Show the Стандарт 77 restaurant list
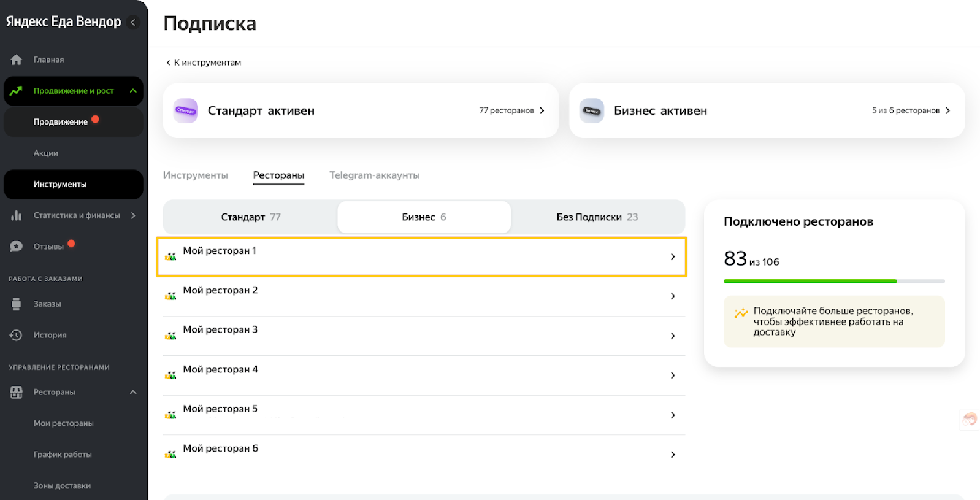Viewport: 980px width, 500px height. pos(251,217)
